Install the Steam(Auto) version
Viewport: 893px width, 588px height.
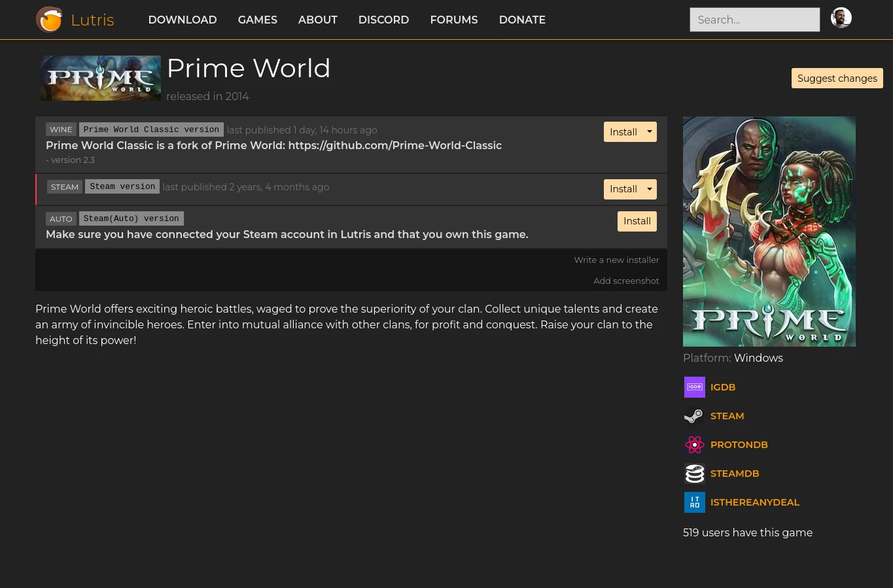[637, 221]
